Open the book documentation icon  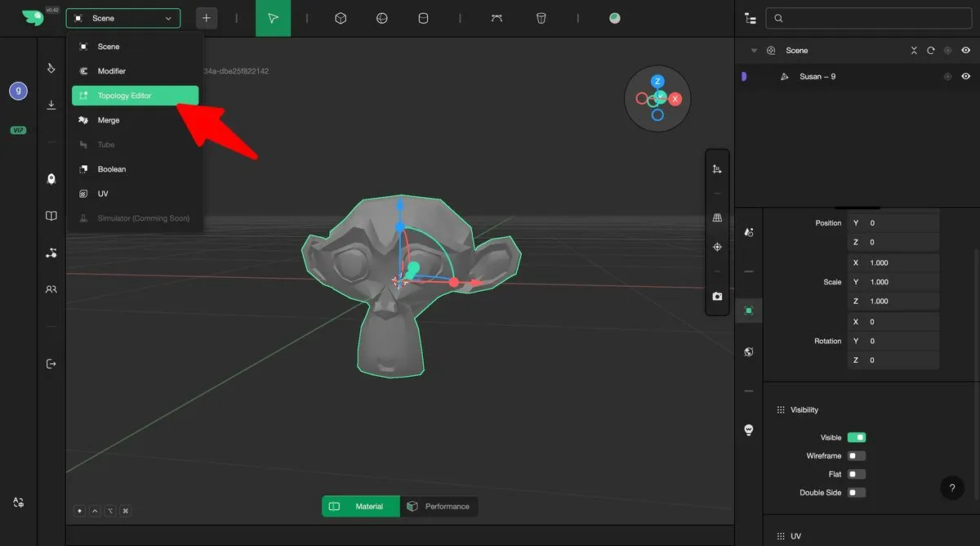point(51,216)
